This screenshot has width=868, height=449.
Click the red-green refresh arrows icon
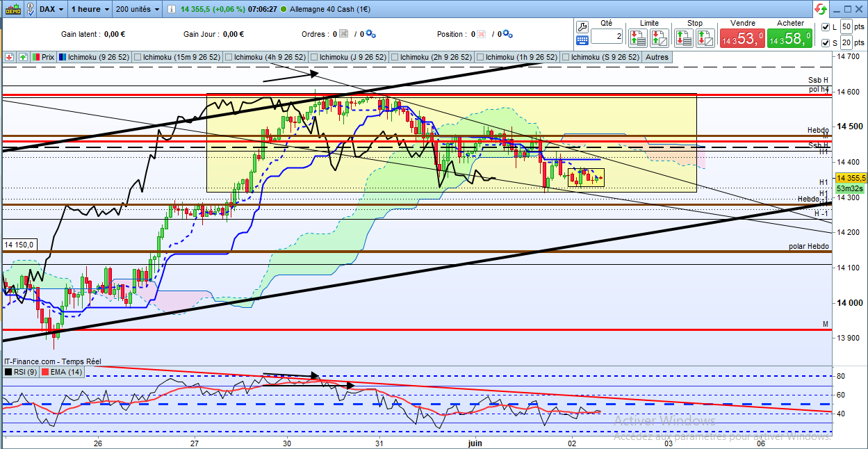click(821, 9)
